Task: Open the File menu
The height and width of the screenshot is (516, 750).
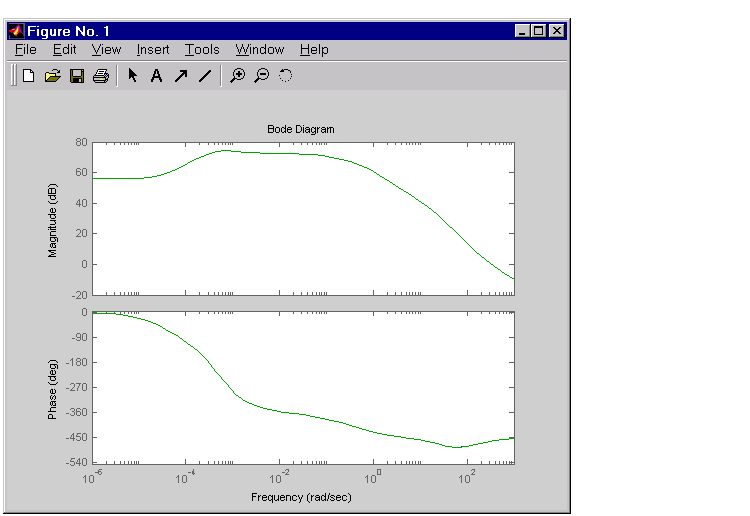Action: (26, 49)
